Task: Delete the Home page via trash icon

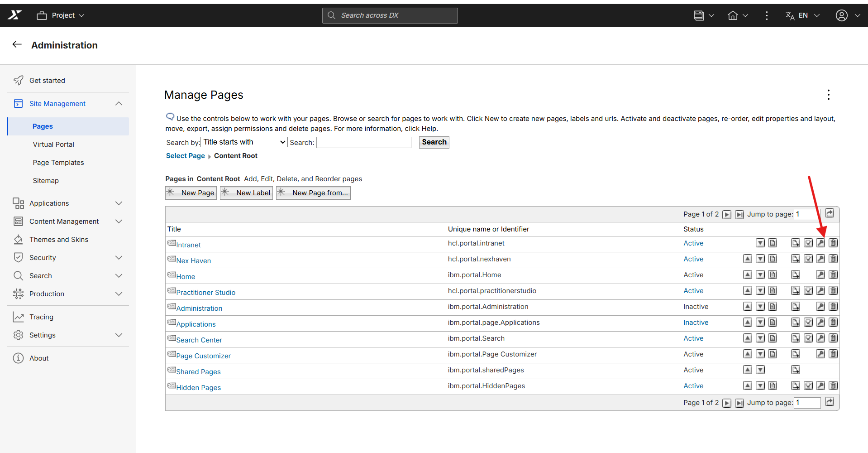Action: (833, 275)
